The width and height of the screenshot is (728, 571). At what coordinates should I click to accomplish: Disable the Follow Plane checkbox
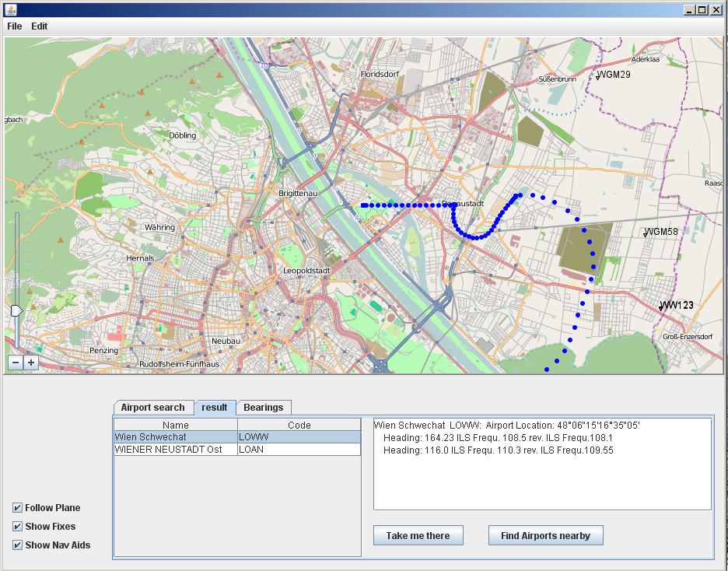tap(17, 508)
